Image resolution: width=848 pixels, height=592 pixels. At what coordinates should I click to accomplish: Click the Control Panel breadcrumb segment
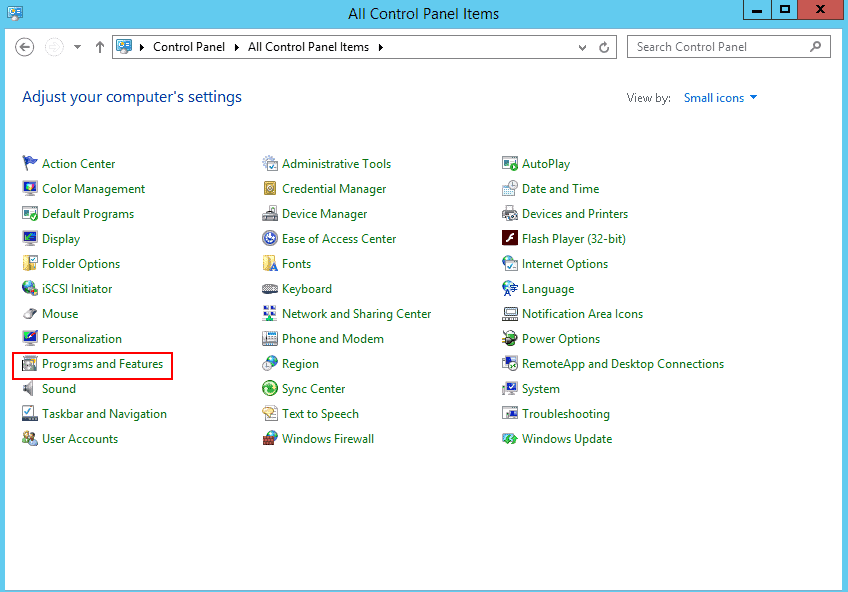point(189,47)
